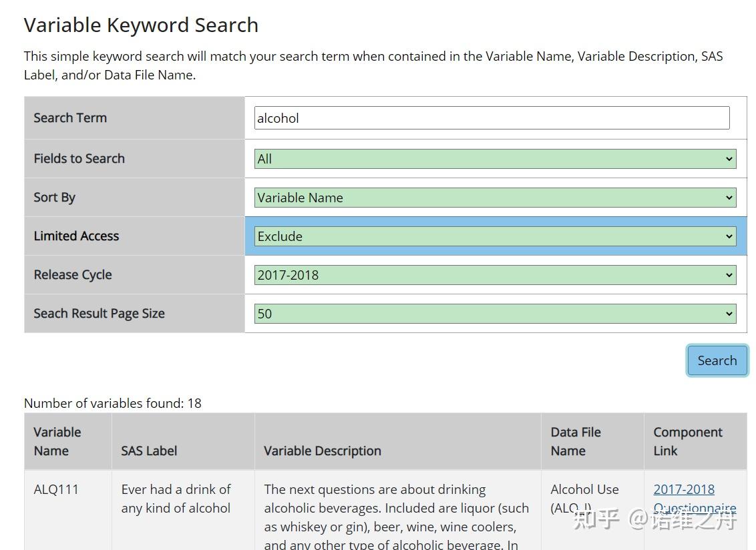
Task: Click the Data File Name column header
Action: (x=576, y=441)
